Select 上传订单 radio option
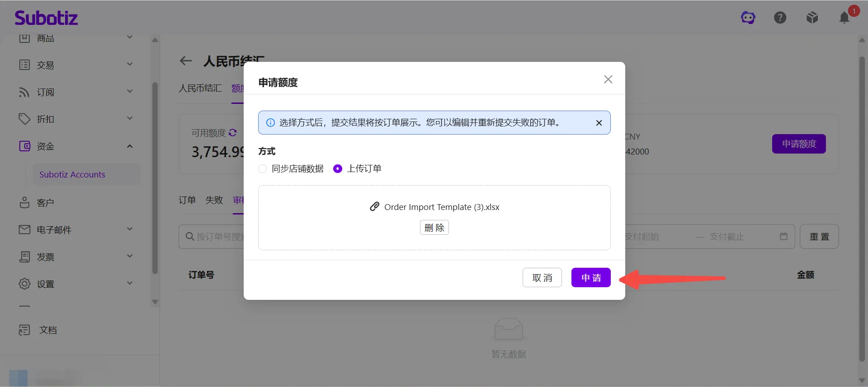 337,168
